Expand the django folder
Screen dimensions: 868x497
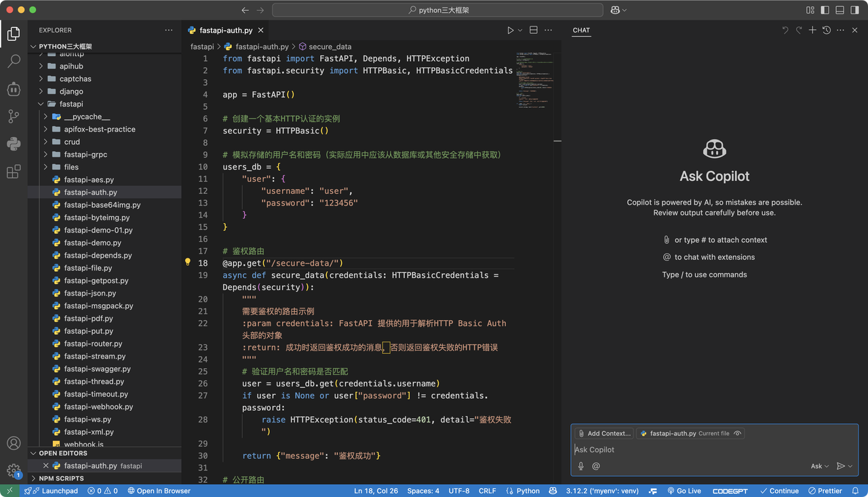click(x=104, y=92)
